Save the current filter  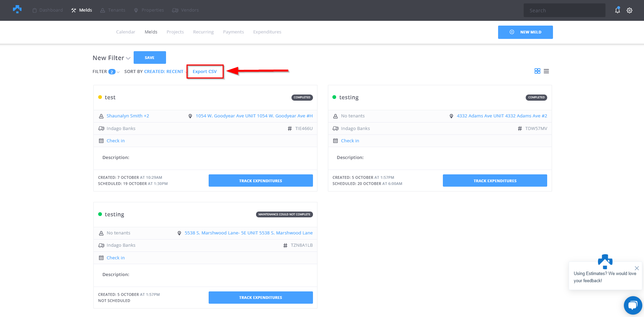(150, 58)
